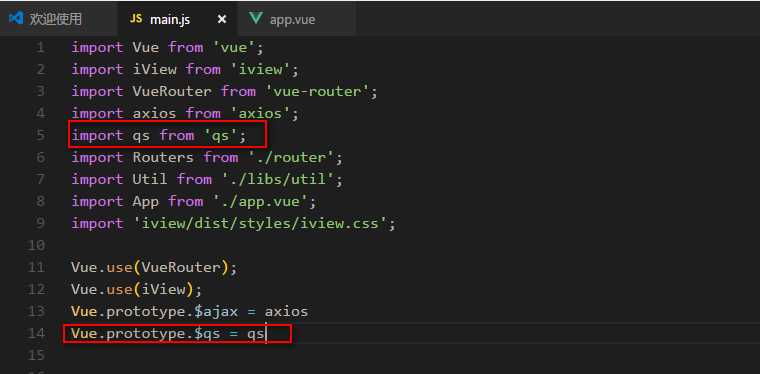This screenshot has width=760, height=374.
Task: Click $qs property on line 14
Action: [x=207, y=333]
